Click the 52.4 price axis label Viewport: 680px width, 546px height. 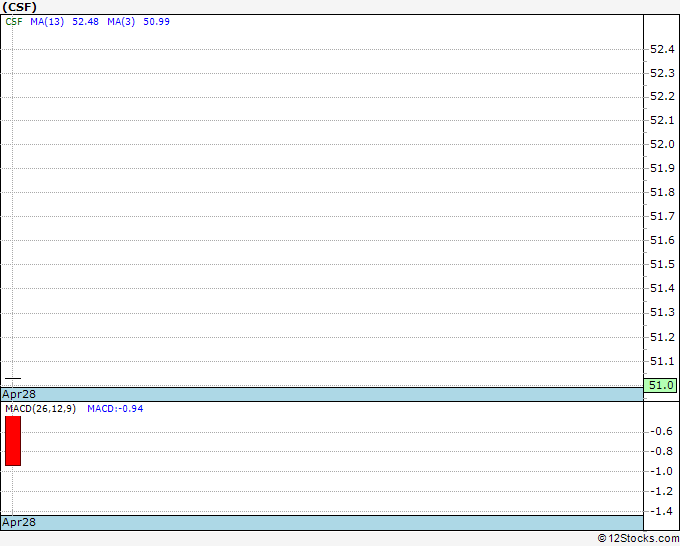[662, 49]
